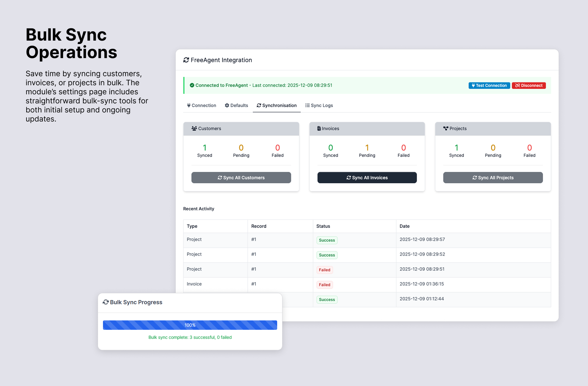Click the green checkmark in the connected banner
588x386 pixels.
[192, 85]
